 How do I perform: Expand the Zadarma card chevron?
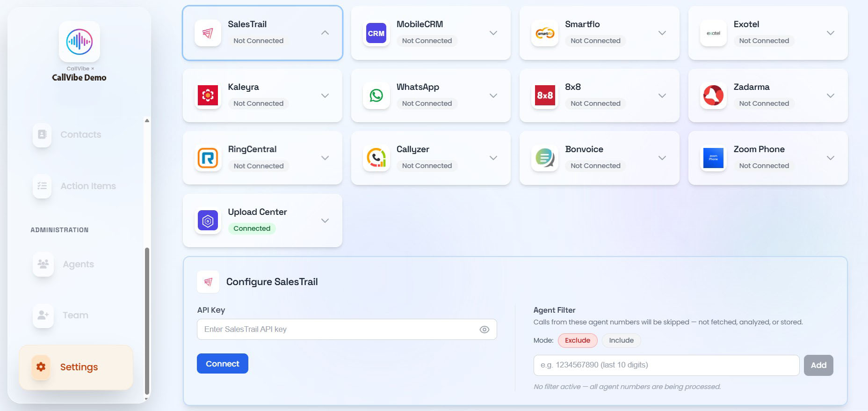831,95
